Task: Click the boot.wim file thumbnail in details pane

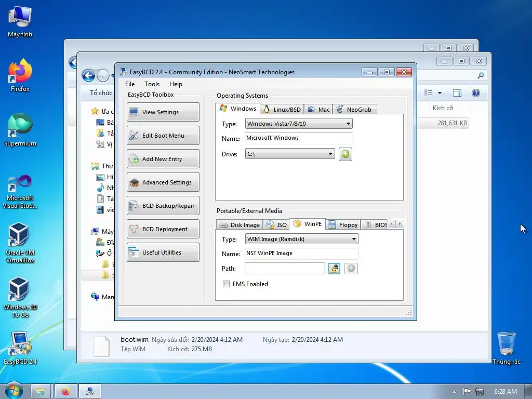Action: point(101,345)
